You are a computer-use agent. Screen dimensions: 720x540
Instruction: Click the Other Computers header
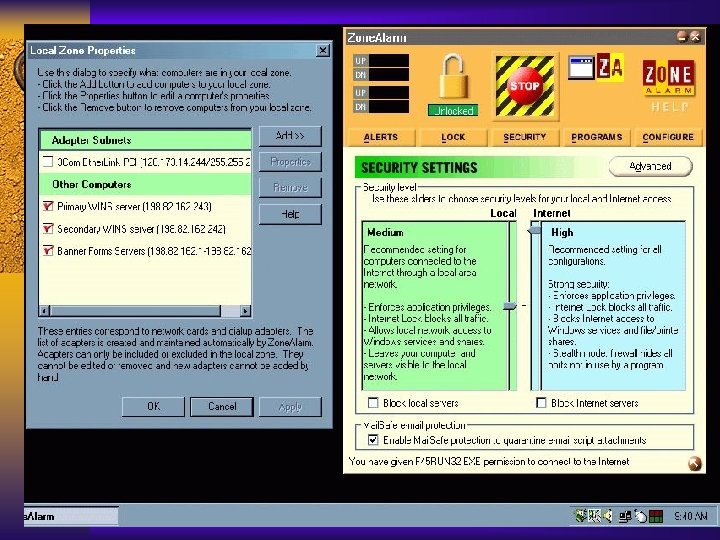(146, 185)
